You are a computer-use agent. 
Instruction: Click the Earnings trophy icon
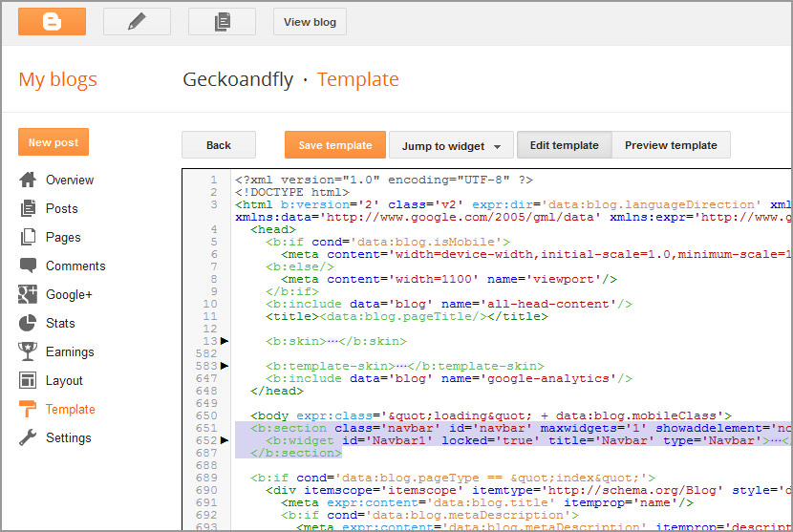[28, 351]
